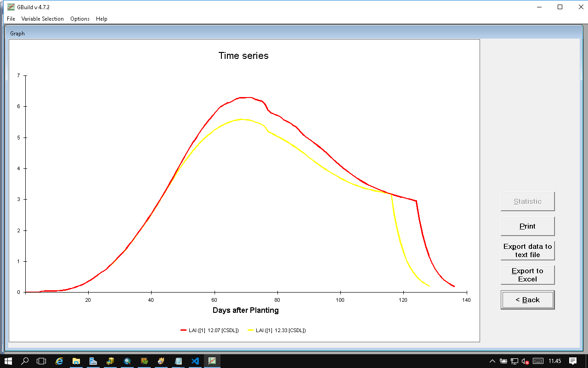The width and height of the screenshot is (588, 368).
Task: Click the muted speaker volume icon
Action: (x=525, y=361)
